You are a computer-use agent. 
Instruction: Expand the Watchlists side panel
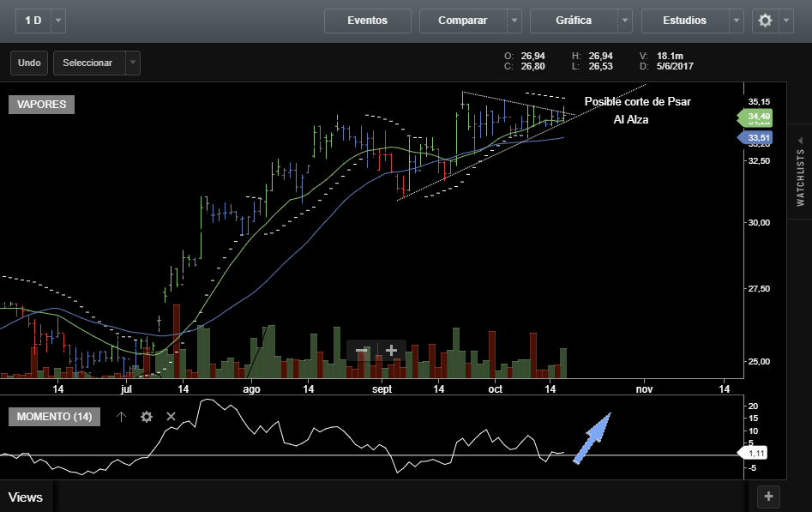801,172
